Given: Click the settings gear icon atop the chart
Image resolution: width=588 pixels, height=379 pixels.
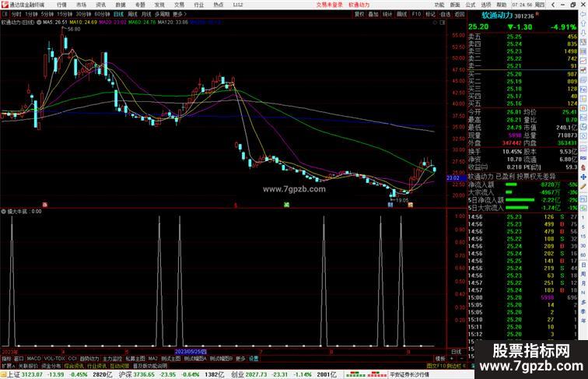Looking at the screenshot, I should pos(435,23).
